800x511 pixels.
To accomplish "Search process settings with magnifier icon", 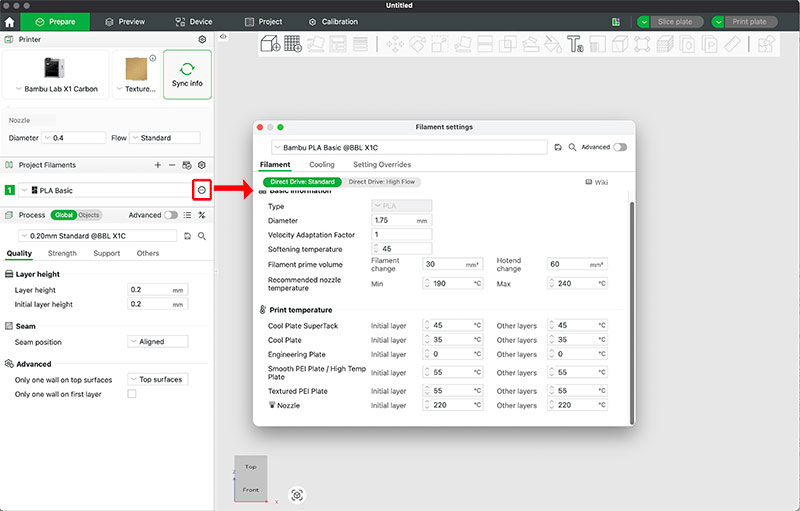I will tap(202, 236).
